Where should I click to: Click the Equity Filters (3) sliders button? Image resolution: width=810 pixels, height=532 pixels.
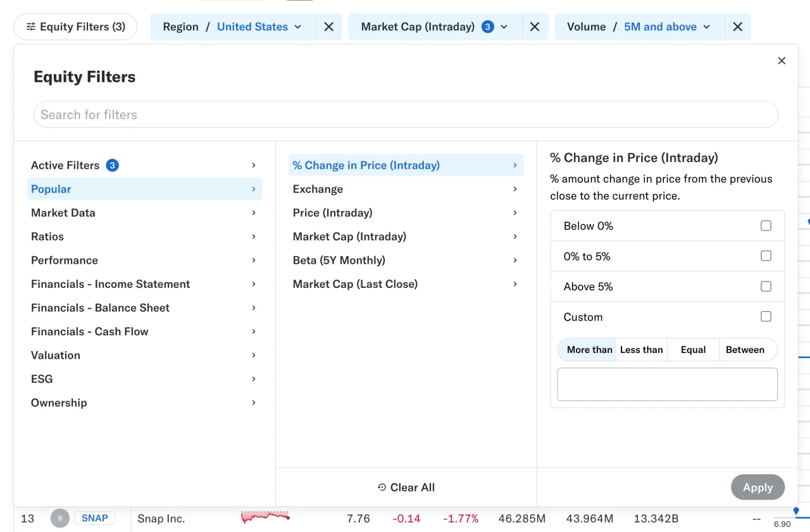pos(75,27)
